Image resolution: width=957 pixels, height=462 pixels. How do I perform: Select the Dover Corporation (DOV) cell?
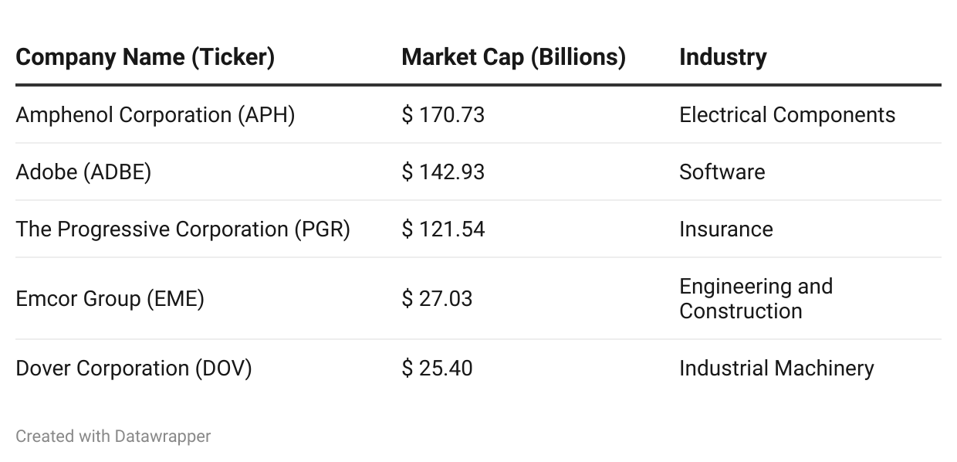133,368
